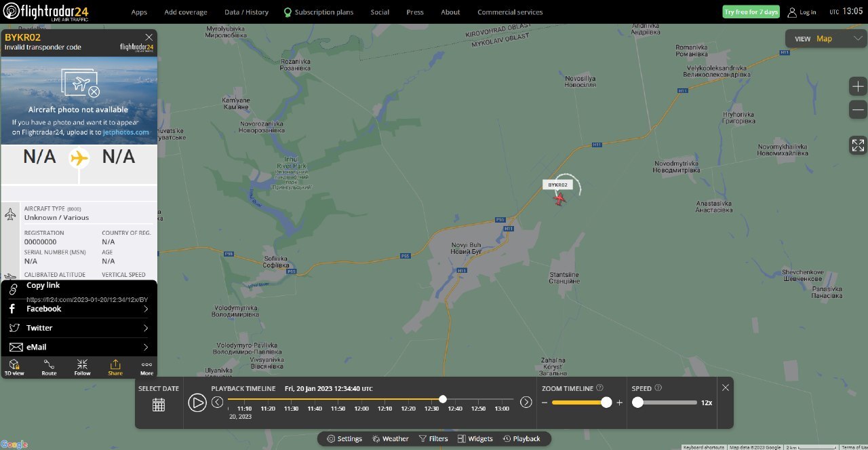The height and width of the screenshot is (450, 868).
Task: Open Keyboard shortcuts link
Action: [x=704, y=447]
